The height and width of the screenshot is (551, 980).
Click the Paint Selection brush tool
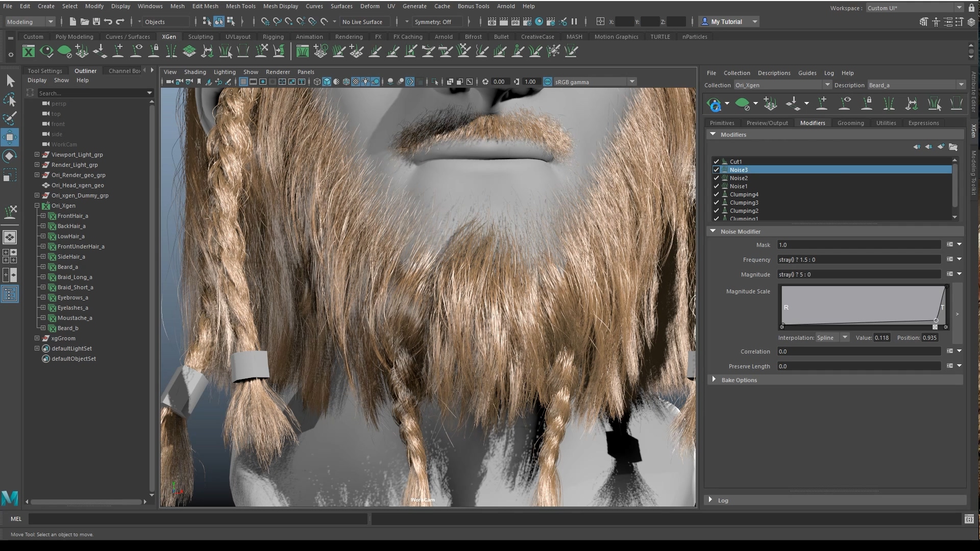(10, 118)
